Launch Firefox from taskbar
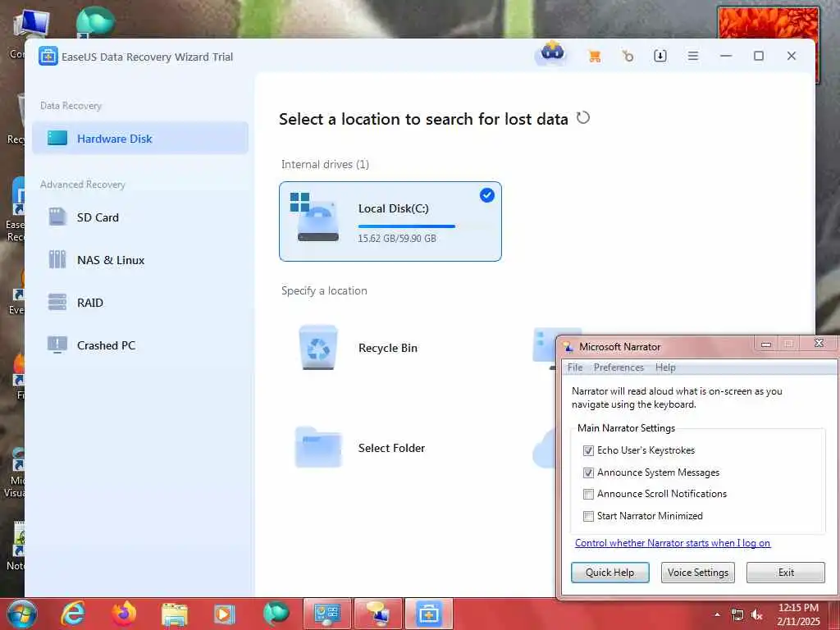 124,614
